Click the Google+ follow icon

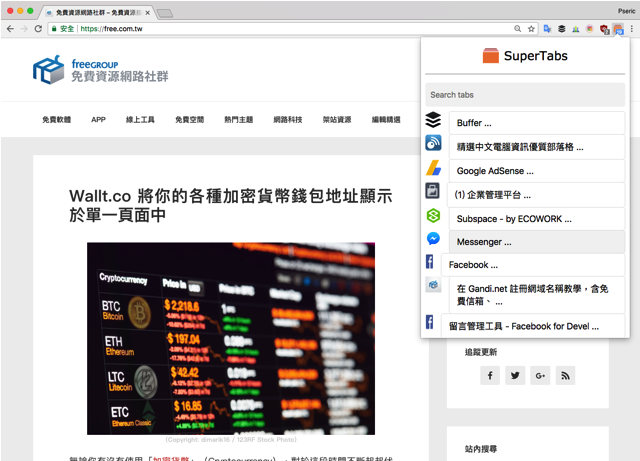coord(540,375)
